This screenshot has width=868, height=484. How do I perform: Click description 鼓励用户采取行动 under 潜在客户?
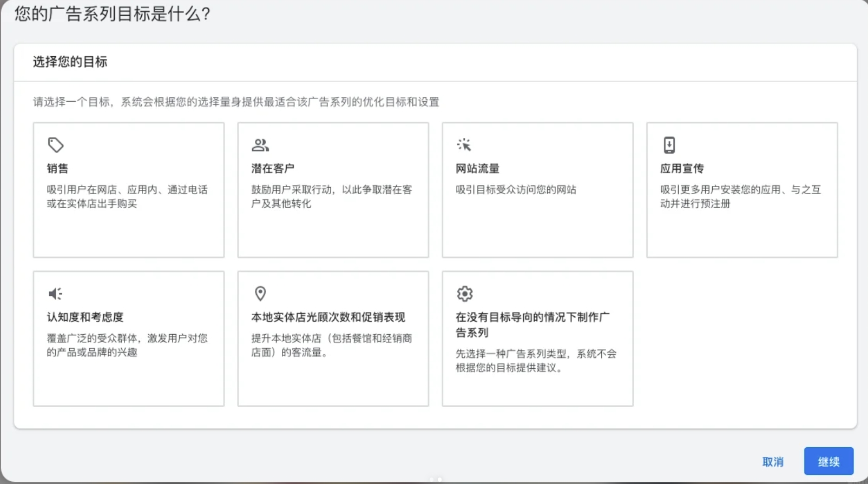332,197
